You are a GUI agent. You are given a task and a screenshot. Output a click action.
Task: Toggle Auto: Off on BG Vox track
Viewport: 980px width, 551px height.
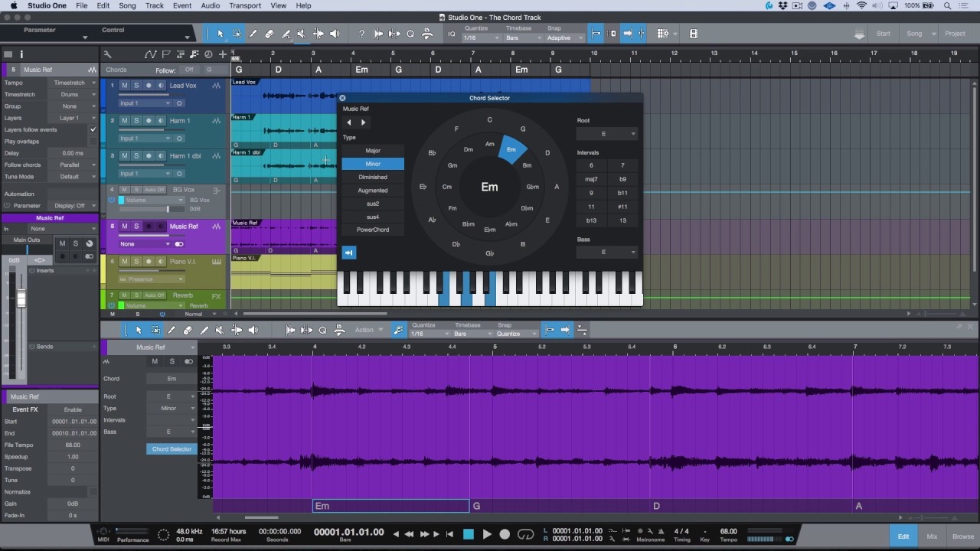click(155, 190)
